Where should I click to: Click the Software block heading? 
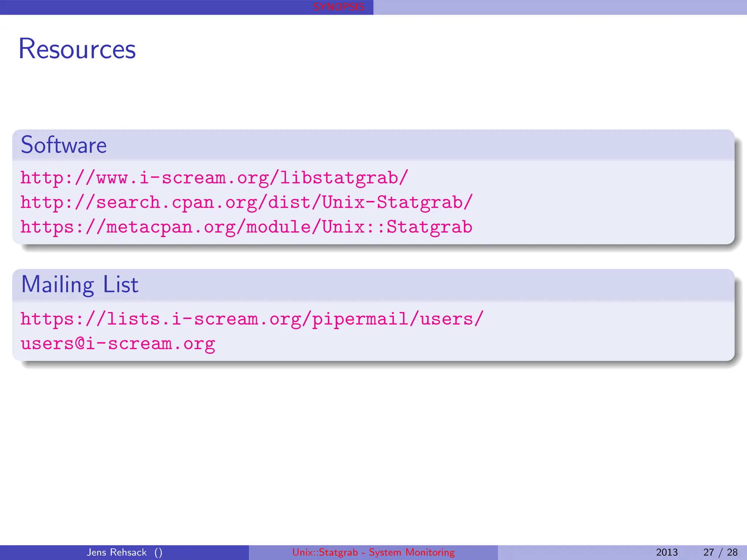pos(64,145)
